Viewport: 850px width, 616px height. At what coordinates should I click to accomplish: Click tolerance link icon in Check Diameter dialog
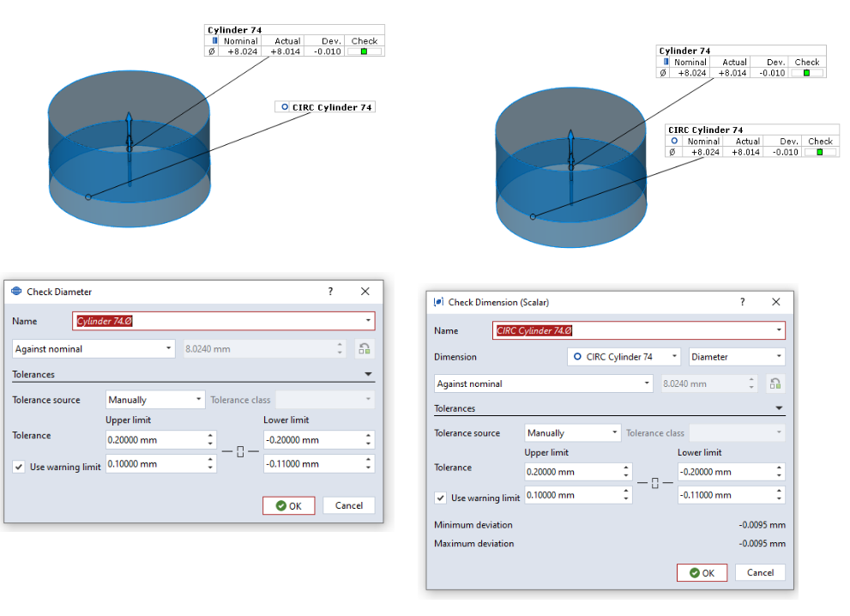point(240,451)
